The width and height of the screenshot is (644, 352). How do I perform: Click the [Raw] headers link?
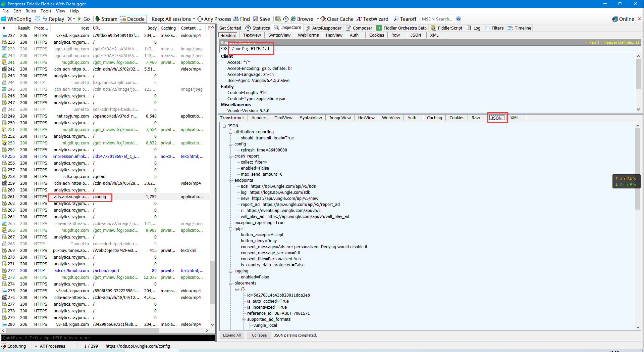(x=592, y=42)
